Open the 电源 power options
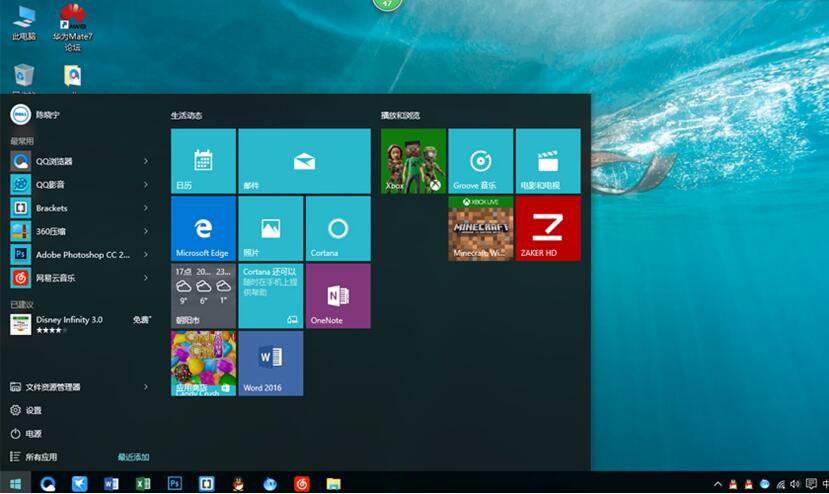 tap(26, 434)
